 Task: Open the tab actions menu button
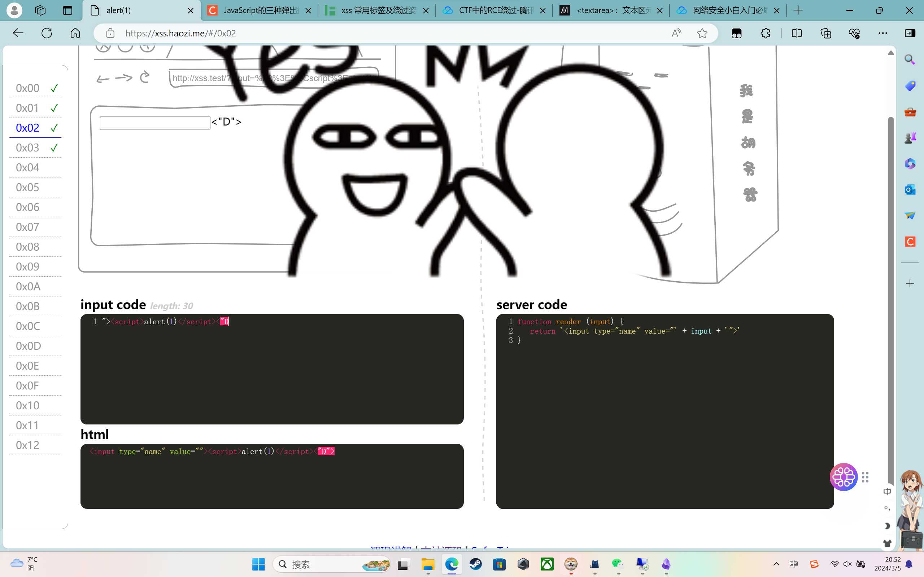coord(67,10)
